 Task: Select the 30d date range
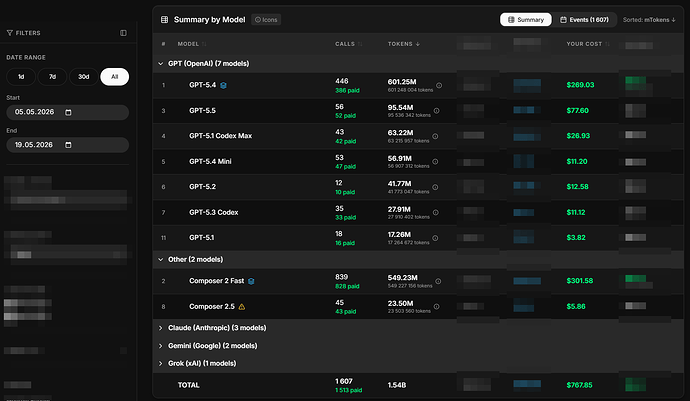(84, 77)
